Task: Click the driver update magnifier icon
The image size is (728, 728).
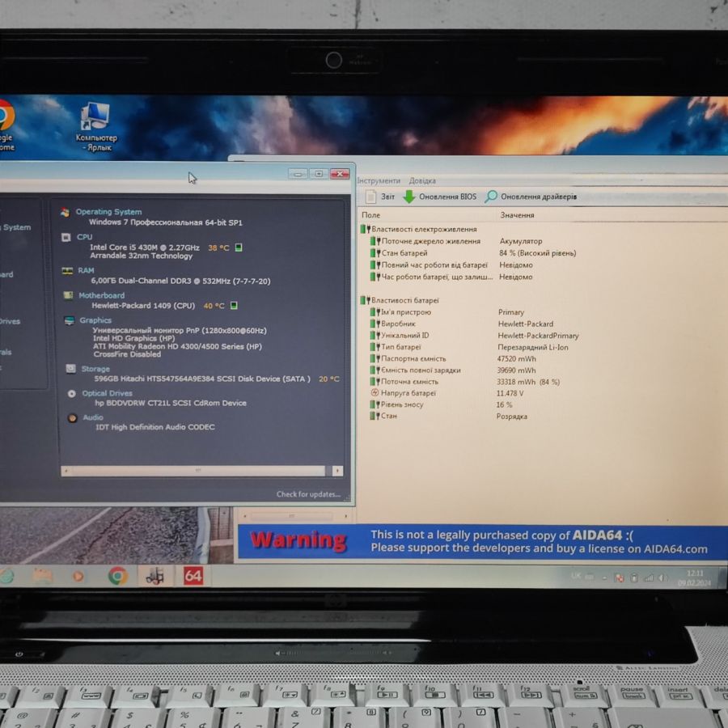Action: click(x=491, y=197)
